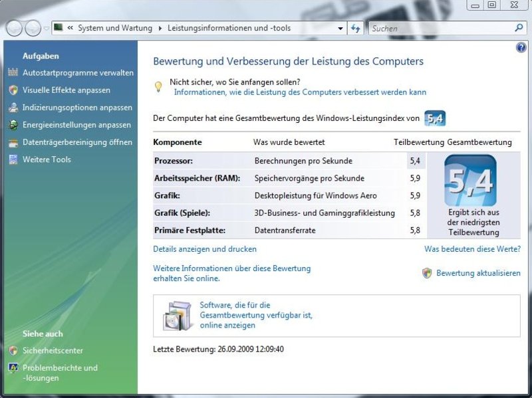Image resolution: width=532 pixels, height=398 pixels.
Task: Click the Indizierungsoptionen anpassen icon
Action: (13, 108)
